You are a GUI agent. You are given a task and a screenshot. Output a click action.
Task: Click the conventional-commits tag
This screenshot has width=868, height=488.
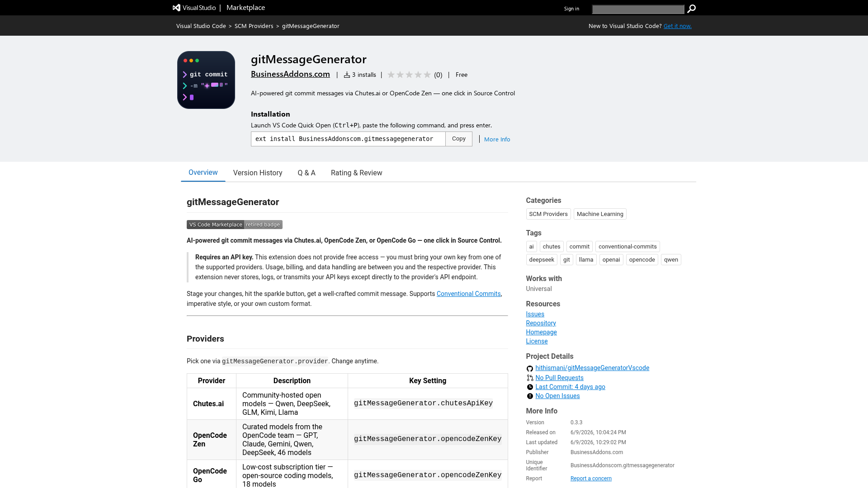627,247
